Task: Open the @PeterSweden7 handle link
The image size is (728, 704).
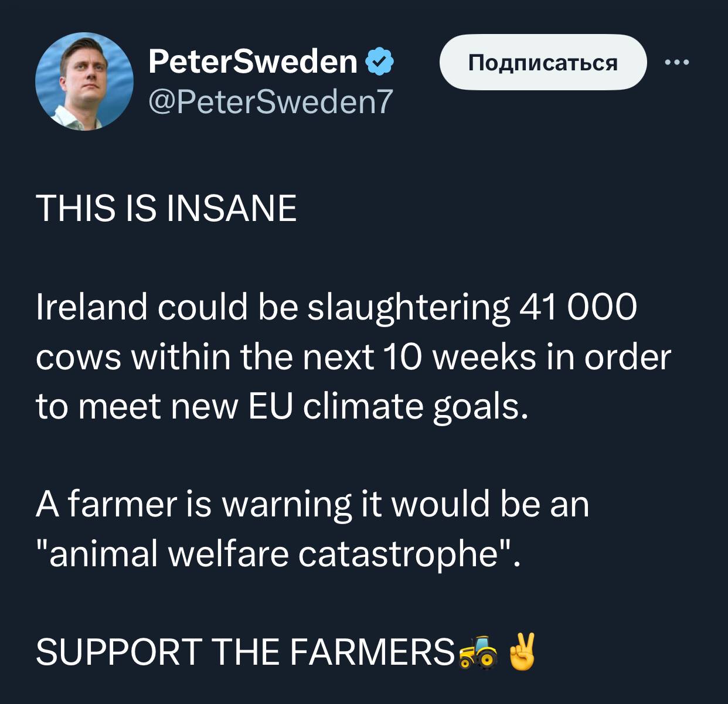Action: pyautogui.click(x=270, y=101)
